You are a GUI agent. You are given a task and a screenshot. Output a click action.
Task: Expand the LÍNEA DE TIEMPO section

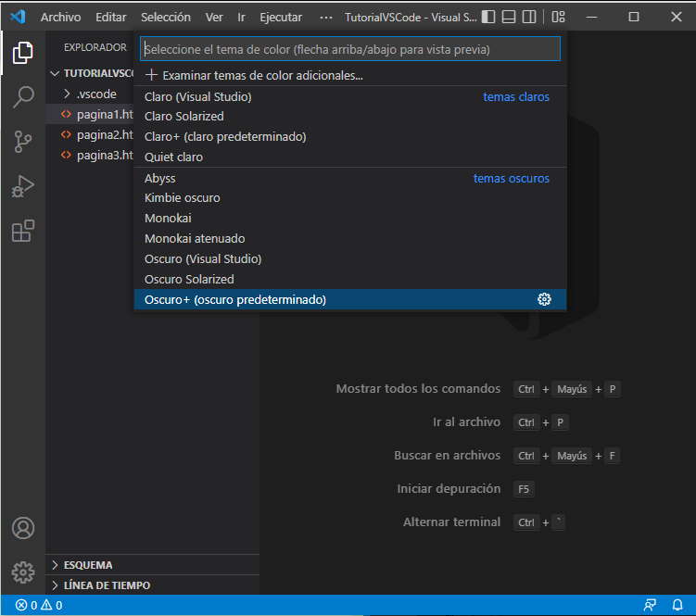(x=152, y=585)
